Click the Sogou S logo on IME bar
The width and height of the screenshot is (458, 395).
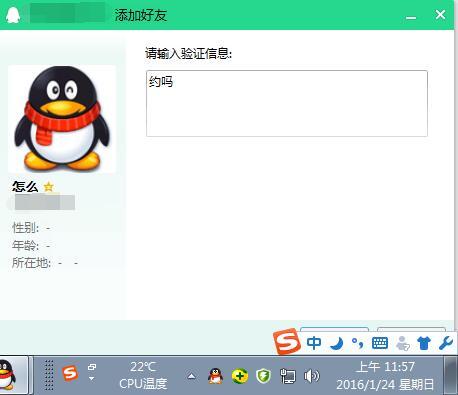tap(286, 341)
